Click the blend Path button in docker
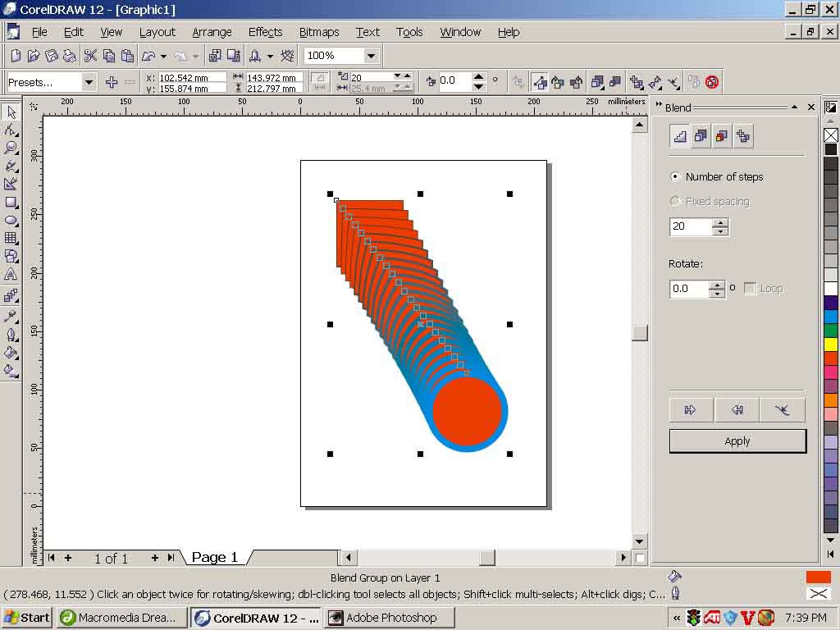 click(x=783, y=410)
